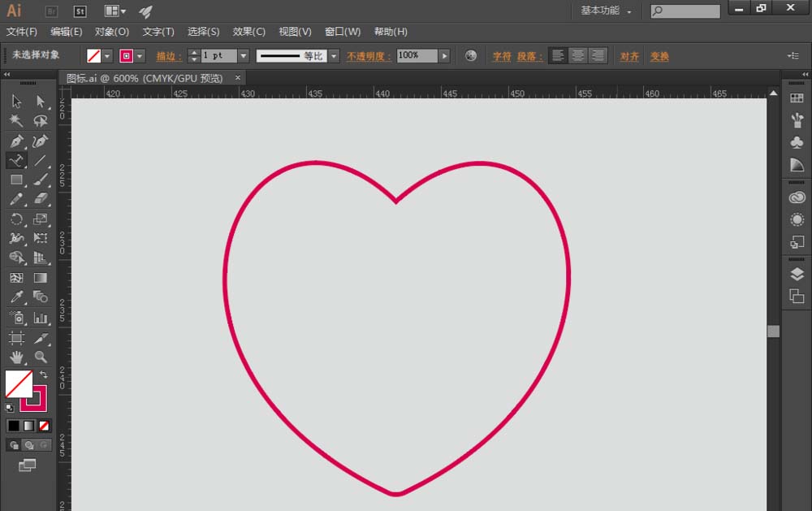The height and width of the screenshot is (511, 812).
Task: Expand the stroke weight dropdown
Action: (244, 56)
